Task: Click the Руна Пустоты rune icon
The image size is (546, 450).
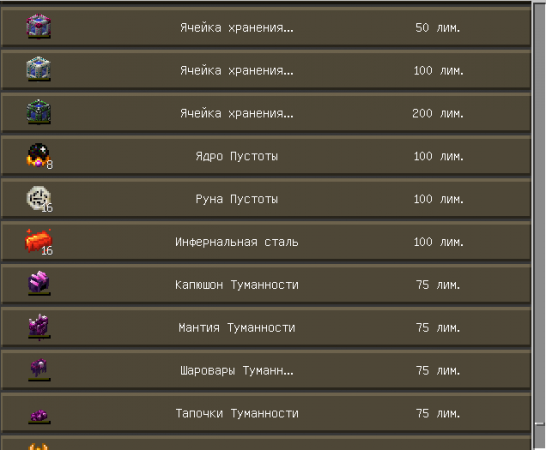Action: [39, 199]
